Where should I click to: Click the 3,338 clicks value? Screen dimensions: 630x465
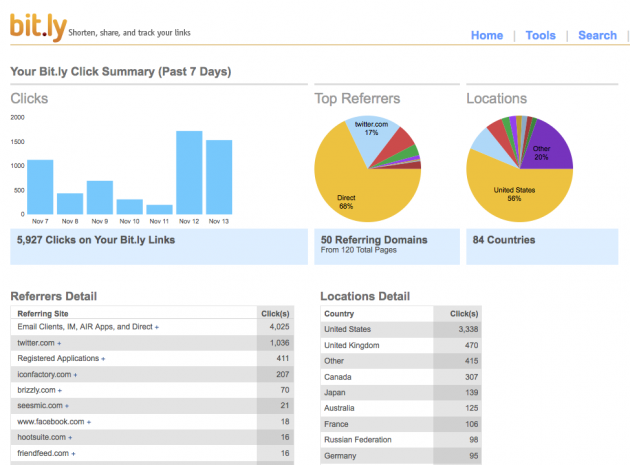click(x=468, y=329)
